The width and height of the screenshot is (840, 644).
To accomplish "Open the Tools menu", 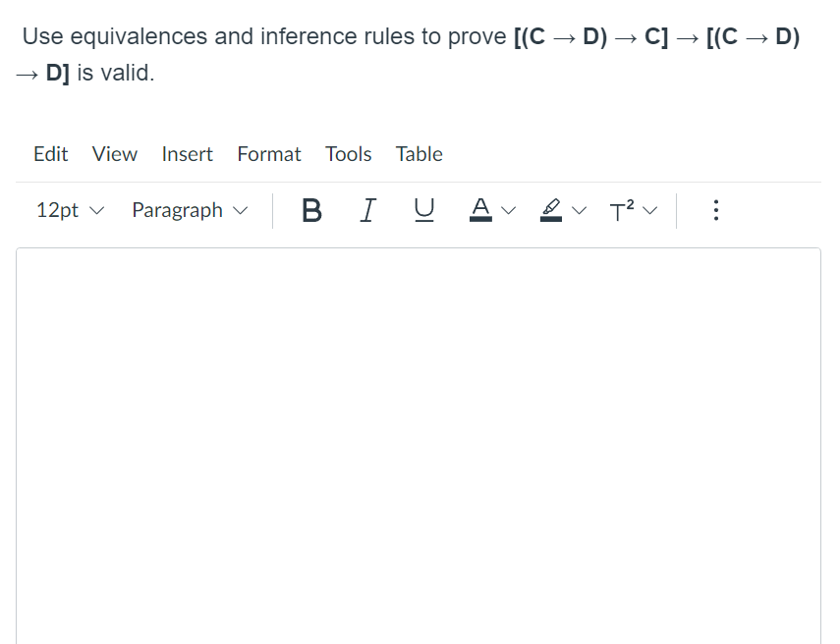I will click(348, 154).
